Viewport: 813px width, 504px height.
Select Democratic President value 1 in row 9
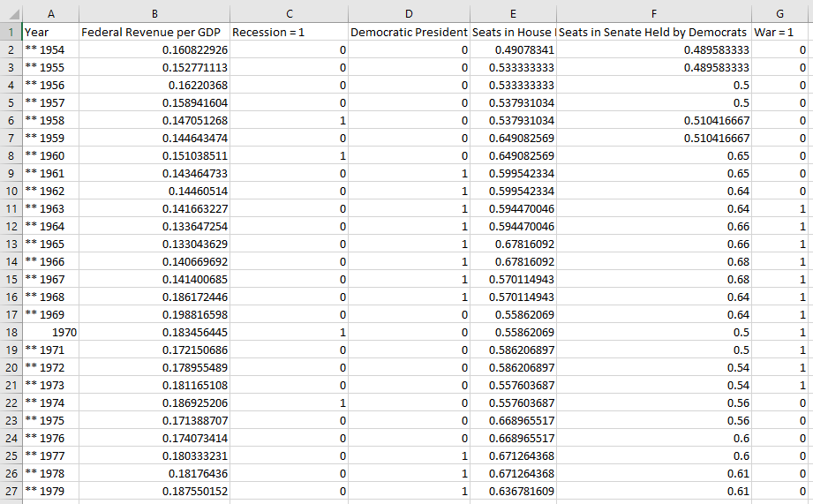[x=409, y=173]
